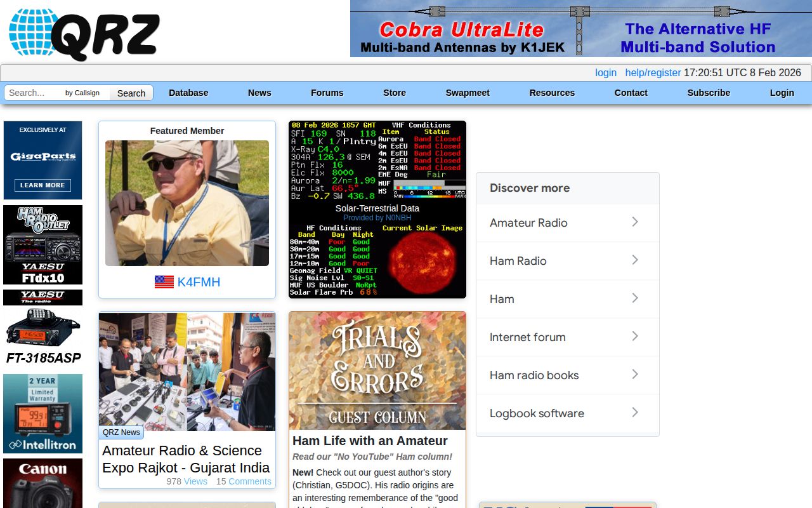This screenshot has width=812, height=508.
Task: Open the Subscribe page from the navbar
Action: coord(709,93)
